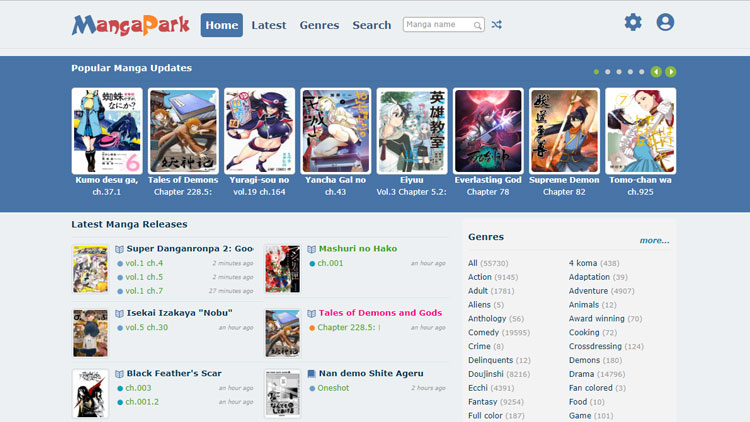The height and width of the screenshot is (422, 750).
Task: Open Tomo-chan wa cover thumbnail
Action: (x=640, y=131)
